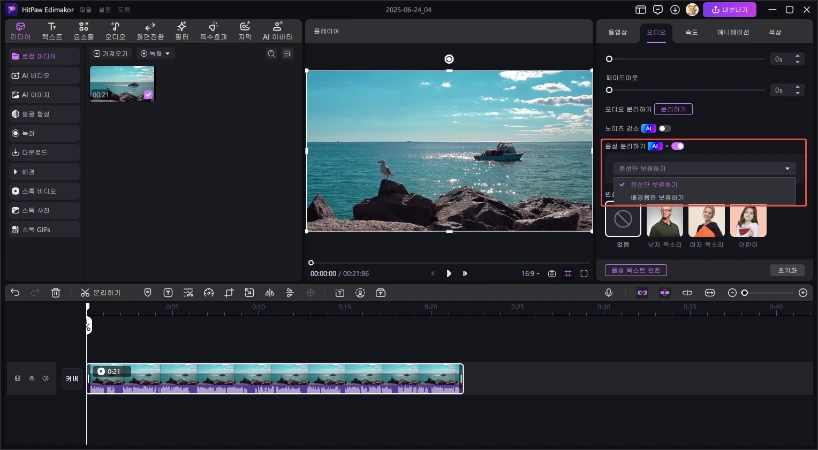Click the 분리하기 split scissors tool
Screen dimensions: 818x450
[x=100, y=293]
